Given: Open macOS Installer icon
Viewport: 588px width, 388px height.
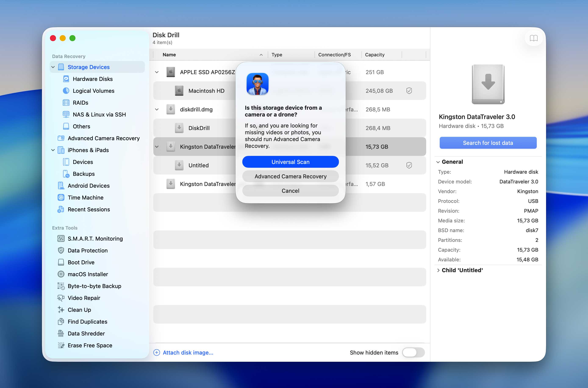Looking at the screenshot, I should tap(61, 274).
